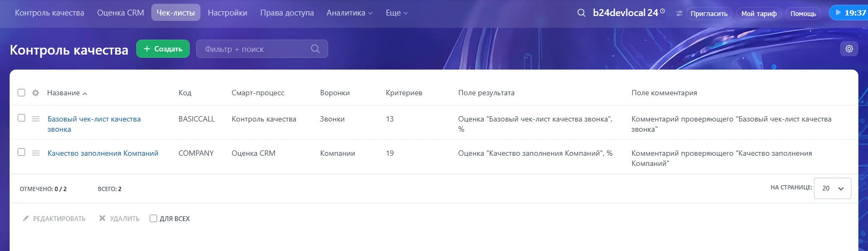Image resolution: width=868 pixels, height=251 pixels.
Task: Expand the Еще menu
Action: pyautogui.click(x=397, y=13)
